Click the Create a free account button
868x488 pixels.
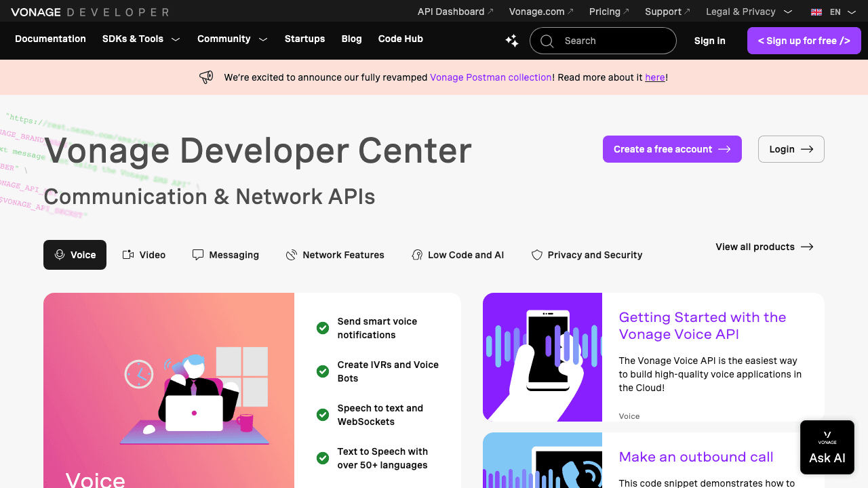672,149
